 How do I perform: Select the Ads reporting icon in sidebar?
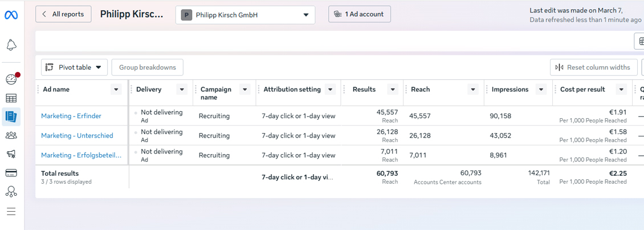[11, 116]
